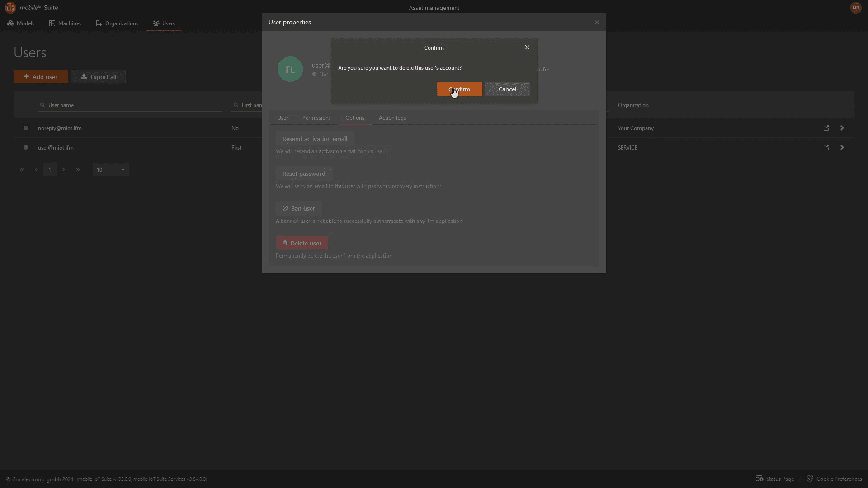Expand the noreply@miot.ifm row chevron
Image resolution: width=868 pixels, height=488 pixels.
(842, 128)
